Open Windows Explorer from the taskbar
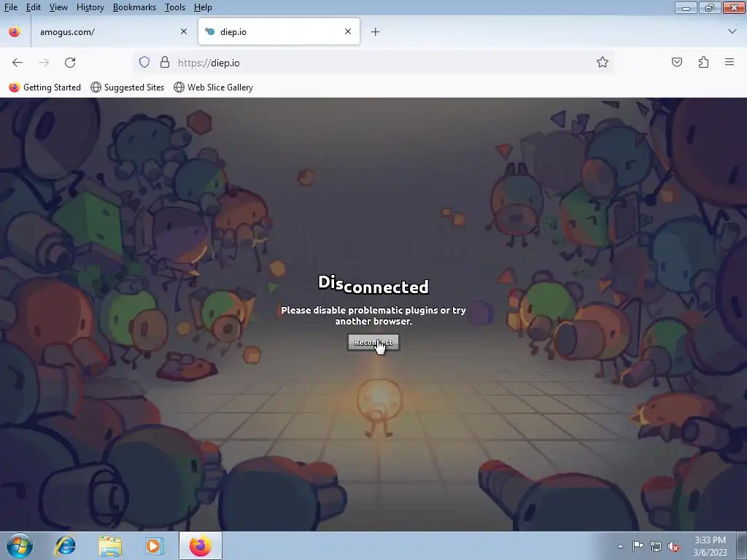Screen dimensions: 747x560 tap(110, 545)
